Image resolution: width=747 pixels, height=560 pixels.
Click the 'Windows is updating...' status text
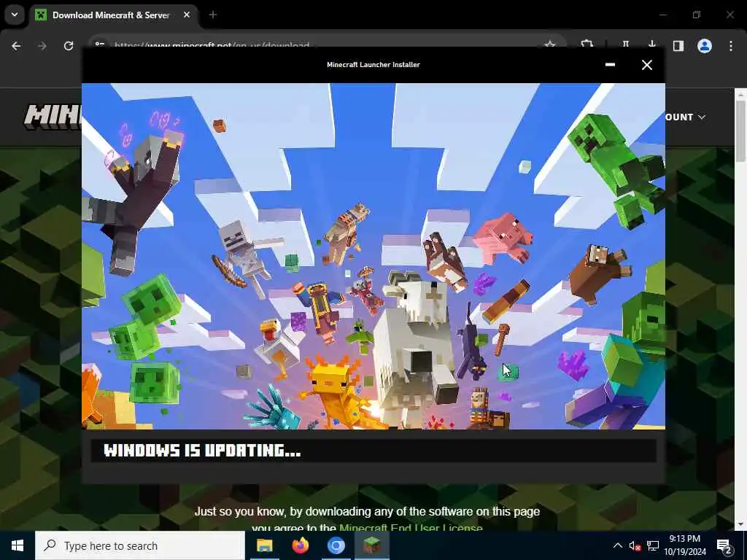pos(202,450)
